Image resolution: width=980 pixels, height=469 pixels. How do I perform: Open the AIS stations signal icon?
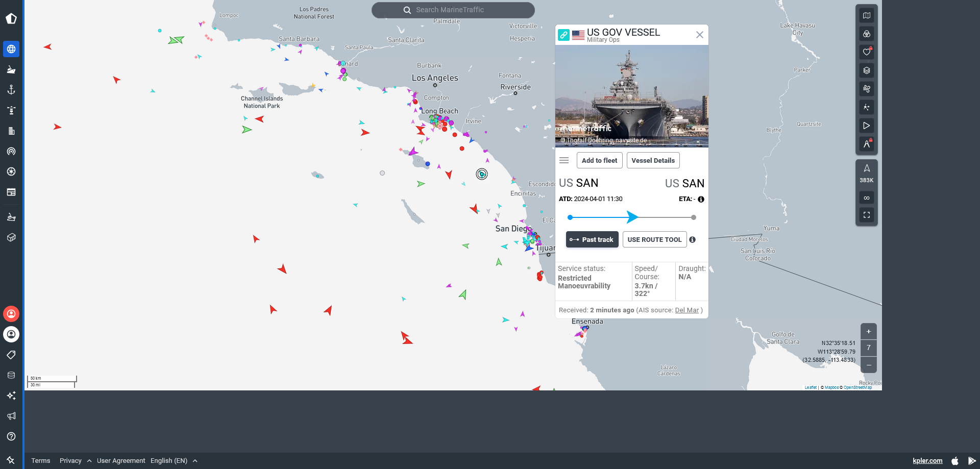[11, 151]
